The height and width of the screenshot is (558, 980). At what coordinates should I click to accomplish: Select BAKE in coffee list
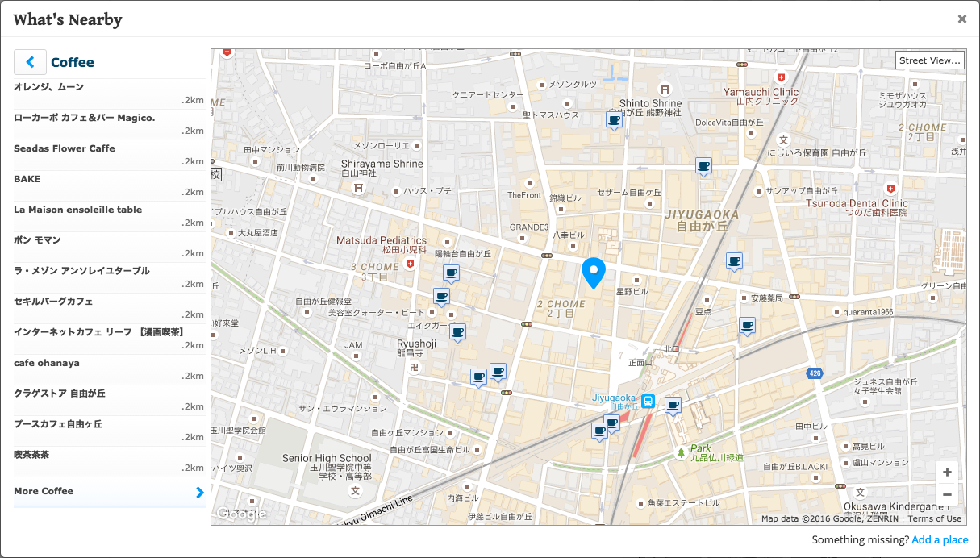pyautogui.click(x=27, y=179)
